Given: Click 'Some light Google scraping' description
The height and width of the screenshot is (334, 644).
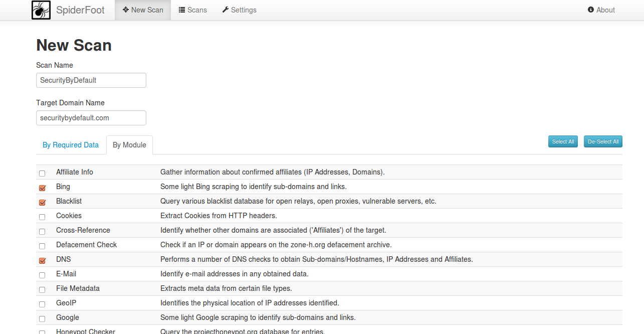Looking at the screenshot, I should (x=258, y=317).
